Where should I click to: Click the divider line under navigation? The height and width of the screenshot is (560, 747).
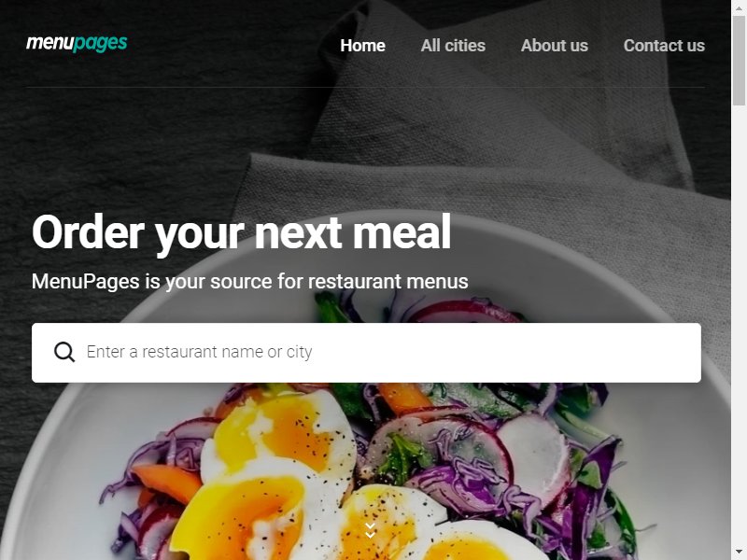(x=365, y=87)
